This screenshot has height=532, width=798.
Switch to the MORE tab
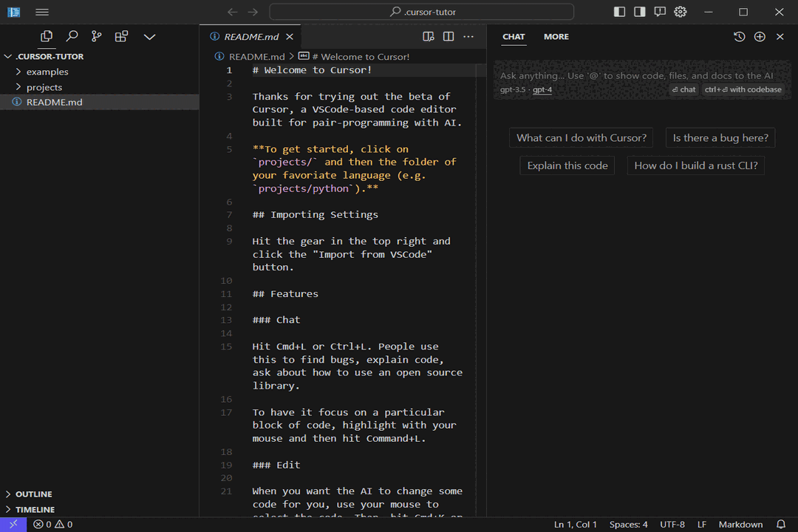(556, 37)
